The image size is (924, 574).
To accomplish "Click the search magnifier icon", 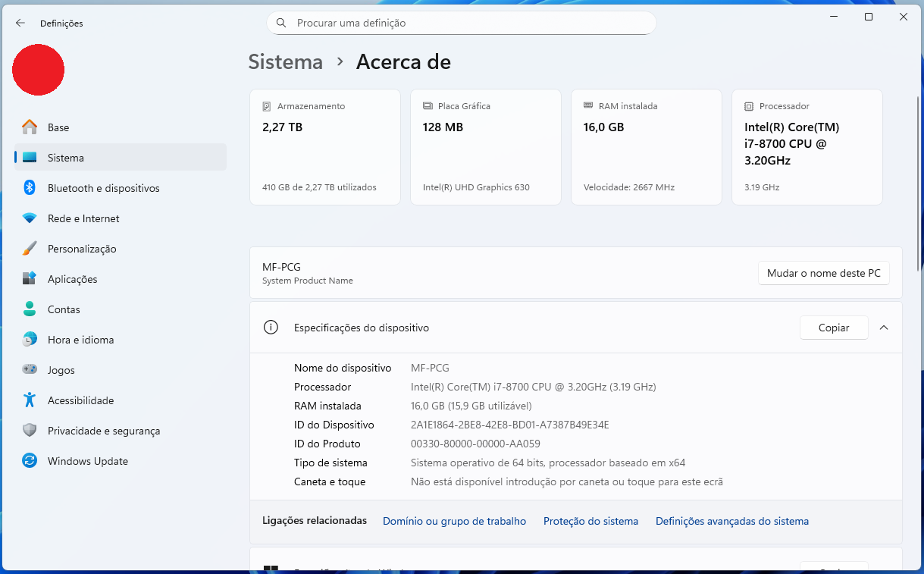I will 281,24.
